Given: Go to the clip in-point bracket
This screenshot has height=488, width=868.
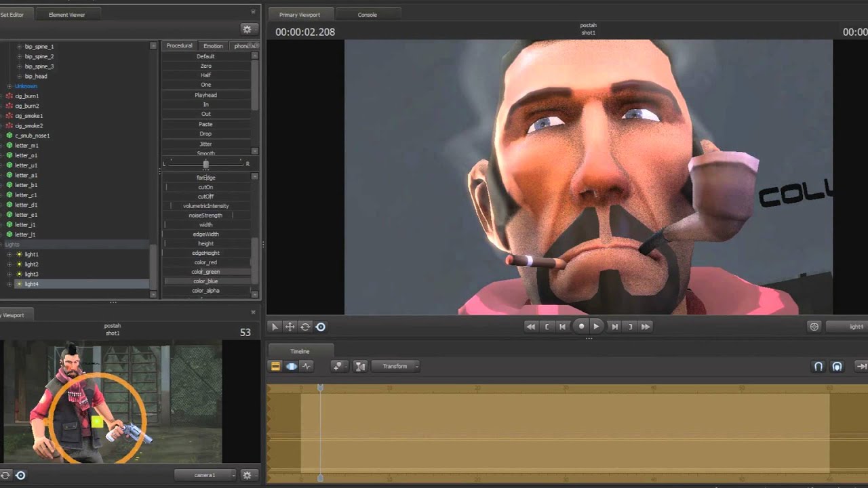Looking at the screenshot, I should click(547, 327).
